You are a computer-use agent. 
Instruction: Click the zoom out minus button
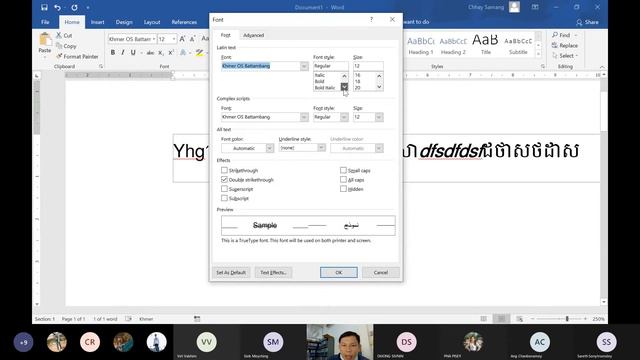click(x=532, y=319)
